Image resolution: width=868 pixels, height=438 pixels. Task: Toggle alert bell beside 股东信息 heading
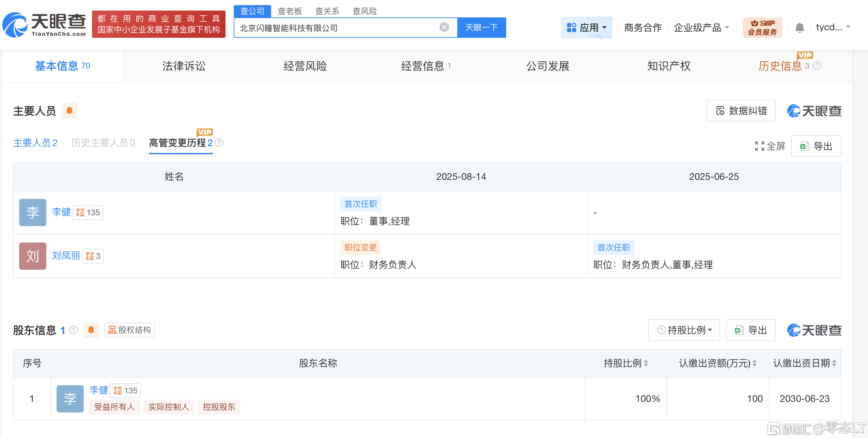(91, 330)
